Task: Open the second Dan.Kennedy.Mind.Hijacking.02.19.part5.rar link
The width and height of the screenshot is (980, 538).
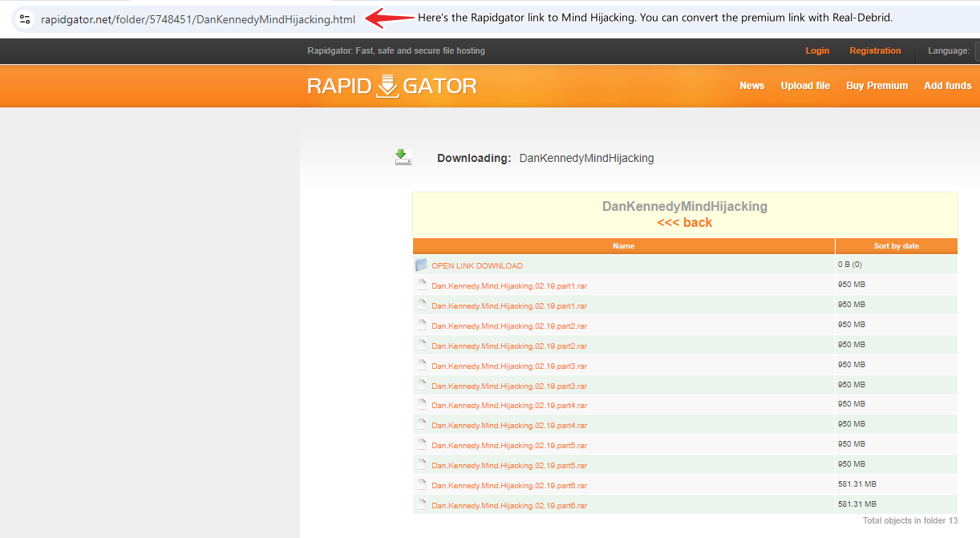Action: tap(509, 466)
